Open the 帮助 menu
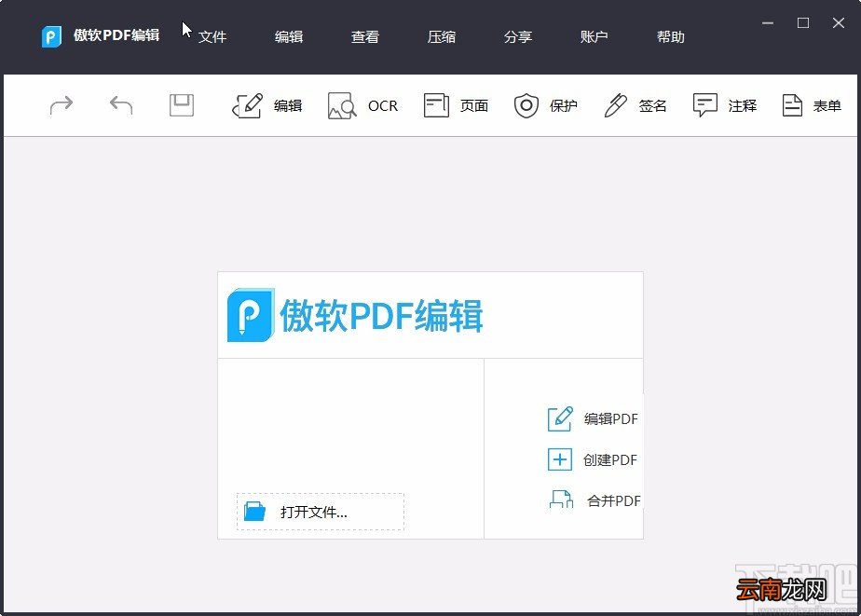The width and height of the screenshot is (861, 616). pyautogui.click(x=671, y=36)
